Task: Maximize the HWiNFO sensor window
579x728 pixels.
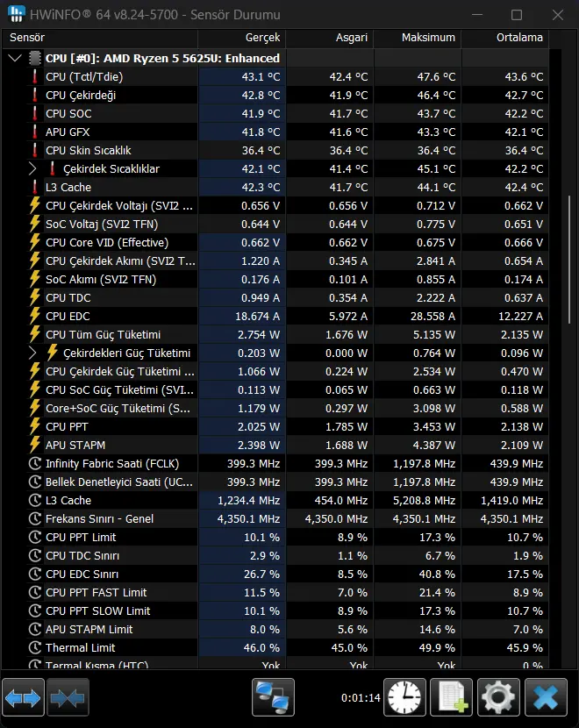Action: [517, 15]
